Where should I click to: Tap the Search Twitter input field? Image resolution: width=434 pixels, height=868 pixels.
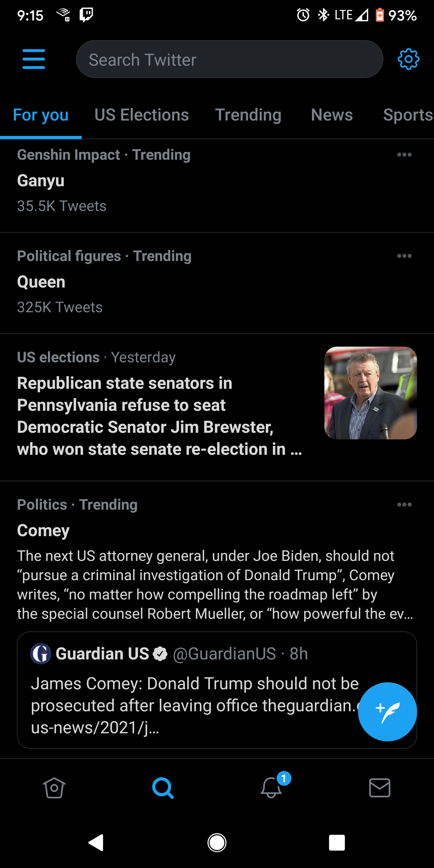pos(229,60)
